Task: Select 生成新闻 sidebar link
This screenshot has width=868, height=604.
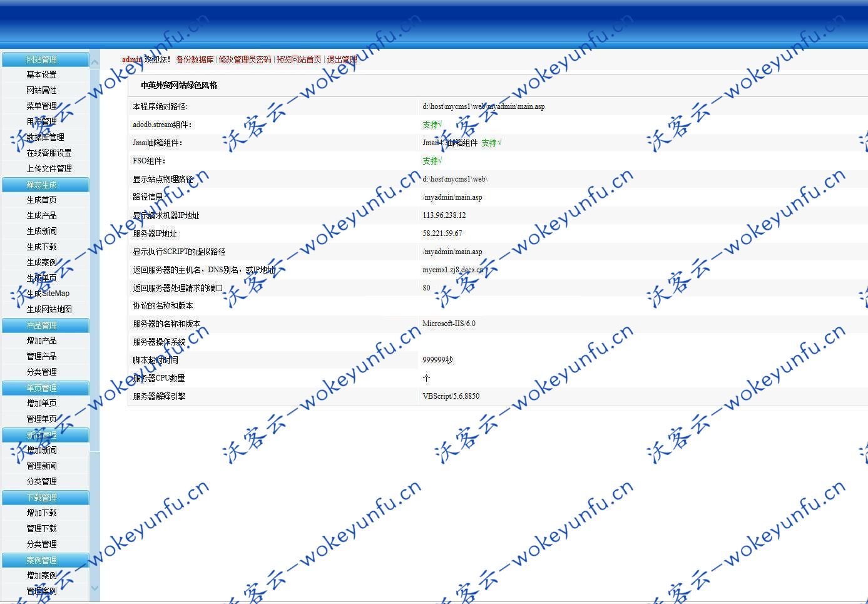Action: [x=41, y=231]
